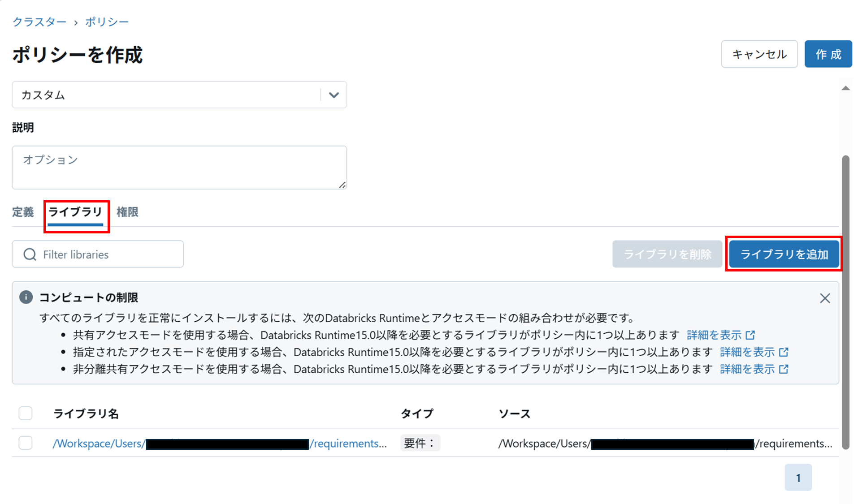The image size is (858, 504).
Task: Click inside the Filter libraries search field
Action: coord(98,254)
